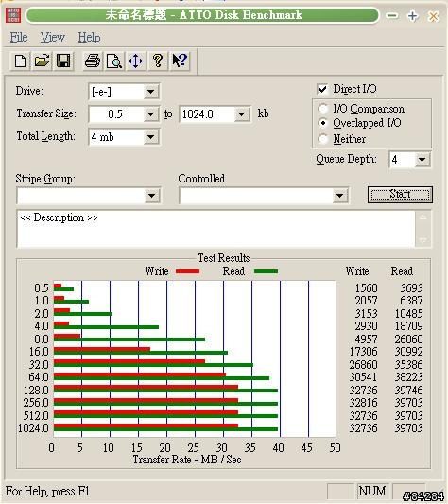Click write value 1560

click(x=367, y=288)
